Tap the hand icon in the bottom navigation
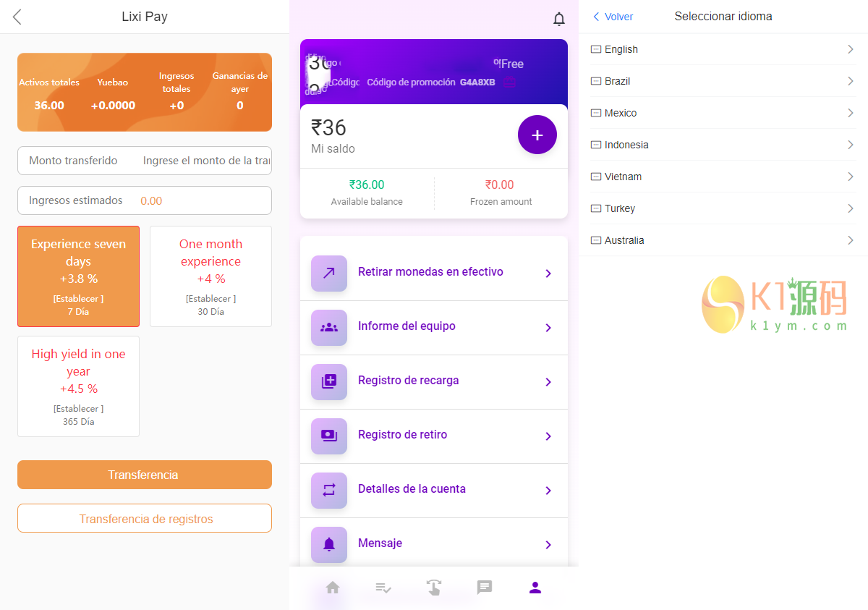The image size is (868, 610). pos(434,588)
